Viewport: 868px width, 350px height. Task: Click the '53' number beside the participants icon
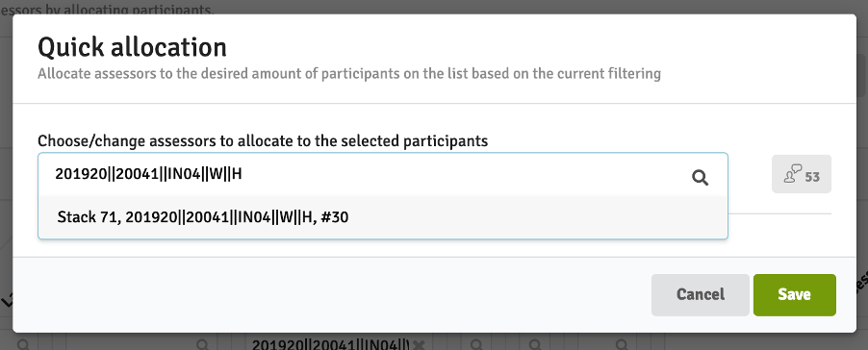(812, 178)
